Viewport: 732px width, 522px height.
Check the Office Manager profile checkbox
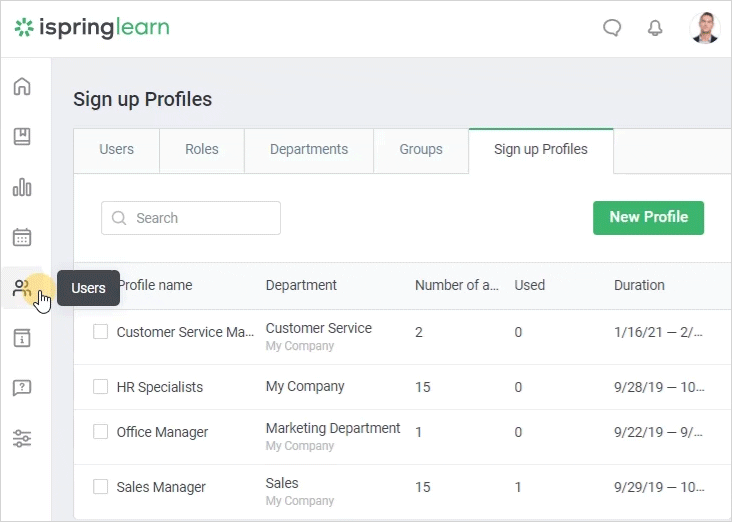tap(100, 431)
